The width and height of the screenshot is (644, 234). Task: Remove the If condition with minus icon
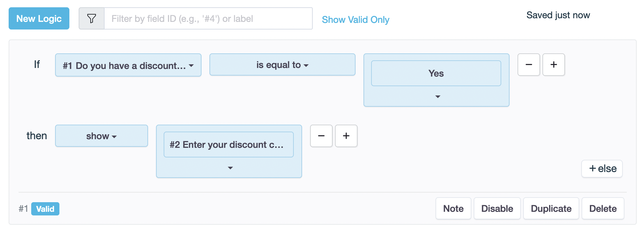click(529, 65)
